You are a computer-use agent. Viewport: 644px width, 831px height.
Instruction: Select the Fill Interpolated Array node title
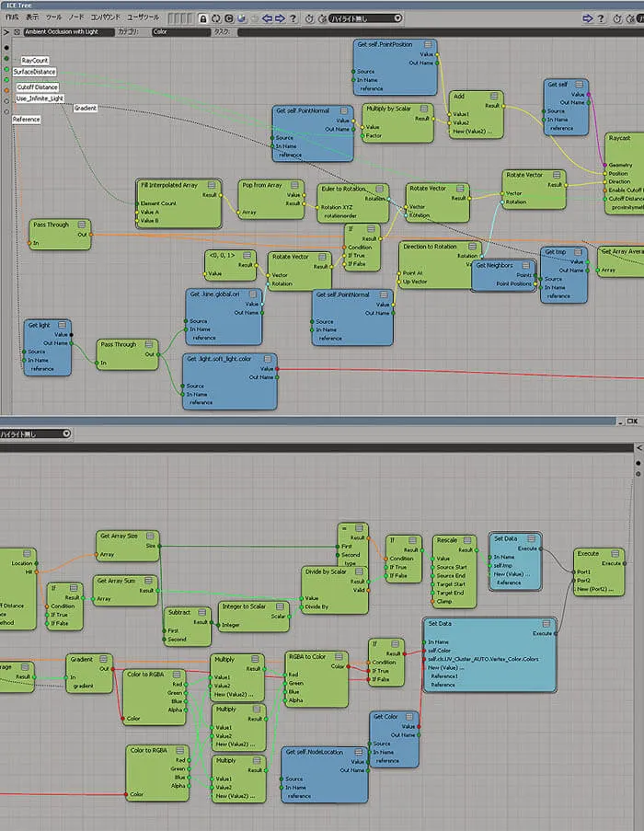(169, 185)
